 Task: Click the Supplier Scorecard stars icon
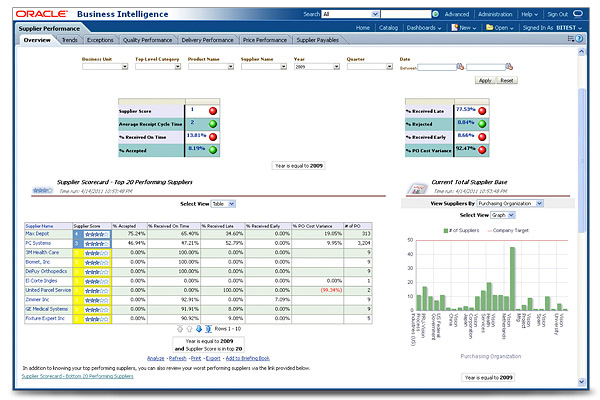(x=42, y=190)
